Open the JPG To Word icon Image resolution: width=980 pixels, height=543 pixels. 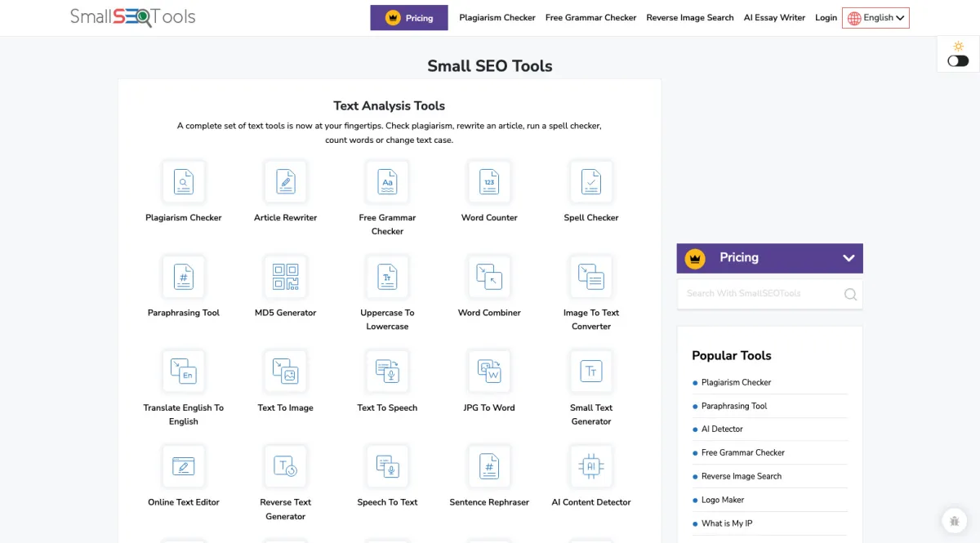click(489, 372)
